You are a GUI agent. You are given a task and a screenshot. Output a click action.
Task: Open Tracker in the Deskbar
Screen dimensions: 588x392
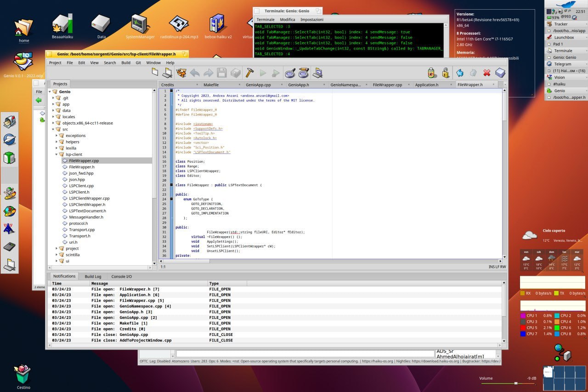pyautogui.click(x=560, y=24)
